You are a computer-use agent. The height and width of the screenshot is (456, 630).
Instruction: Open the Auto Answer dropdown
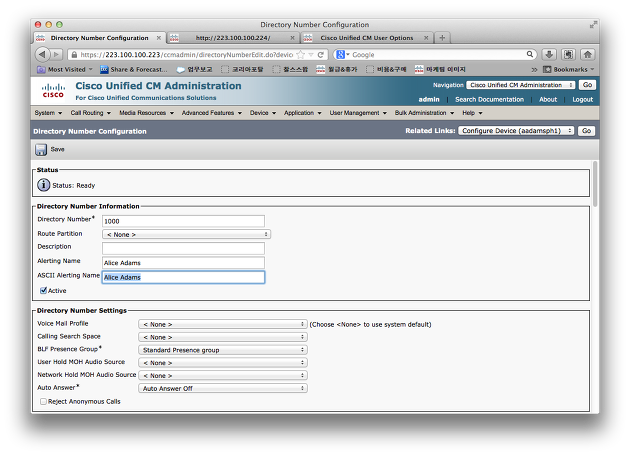pyautogui.click(x=223, y=389)
